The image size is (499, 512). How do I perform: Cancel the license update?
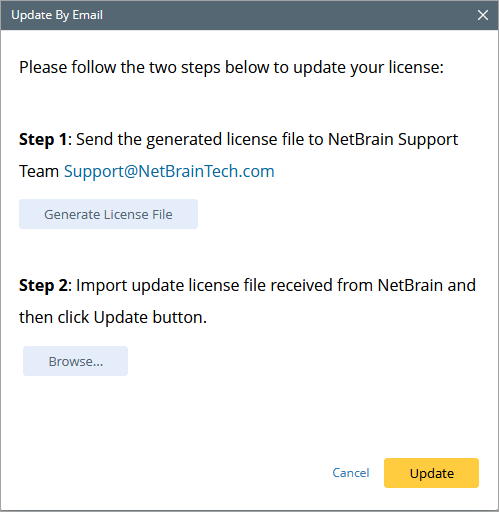tap(351, 473)
